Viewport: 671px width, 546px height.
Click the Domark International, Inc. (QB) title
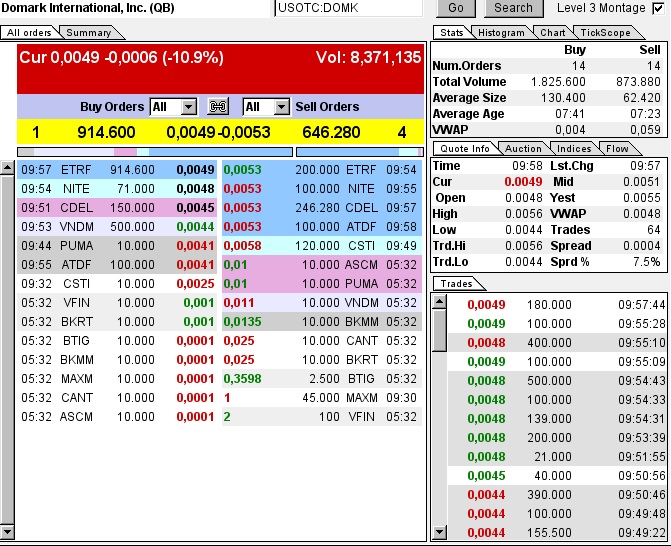pos(88,8)
